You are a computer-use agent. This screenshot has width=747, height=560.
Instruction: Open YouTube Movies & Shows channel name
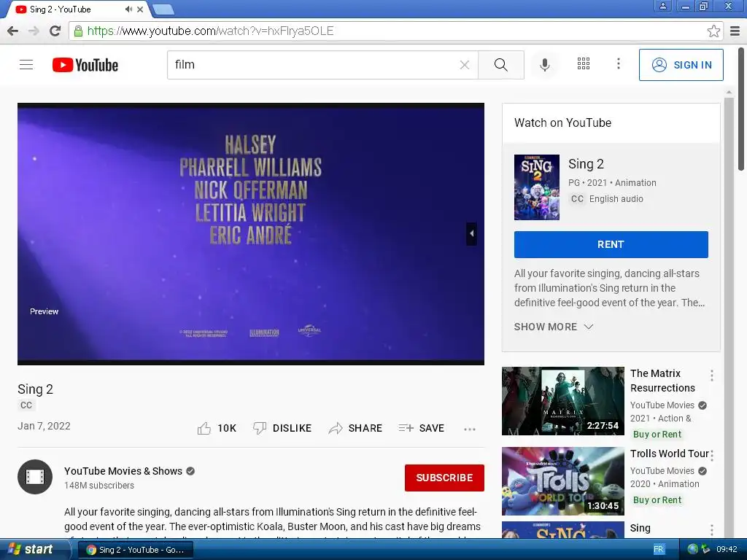[123, 471]
